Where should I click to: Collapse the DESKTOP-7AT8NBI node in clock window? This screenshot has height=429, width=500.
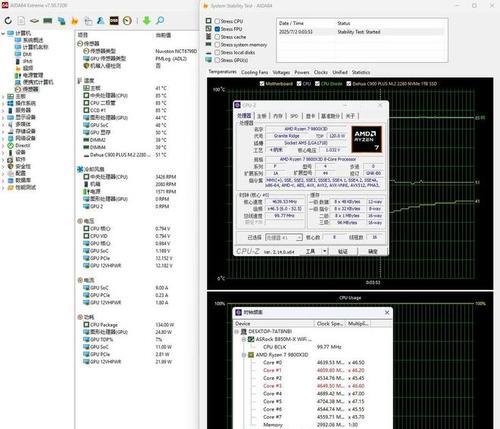pyautogui.click(x=237, y=332)
